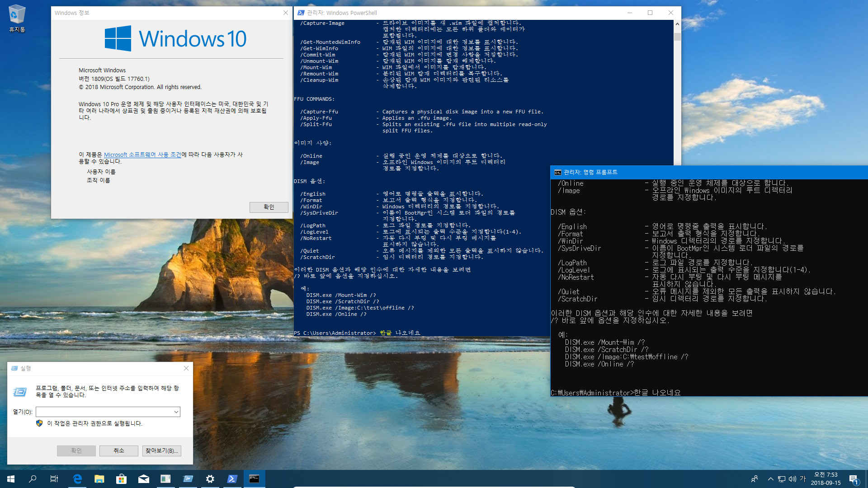The width and height of the screenshot is (868, 488).
Task: Click the PowerShell window title icon
Action: pos(301,13)
